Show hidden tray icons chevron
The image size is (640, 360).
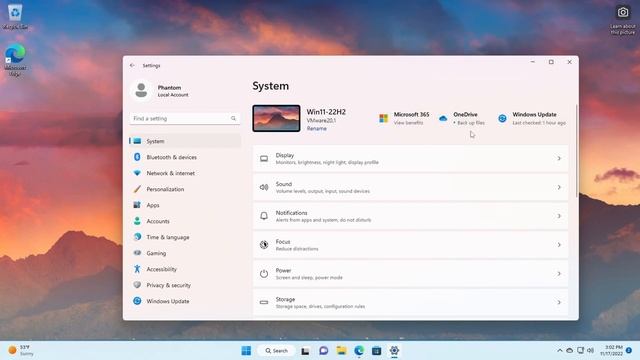click(560, 351)
